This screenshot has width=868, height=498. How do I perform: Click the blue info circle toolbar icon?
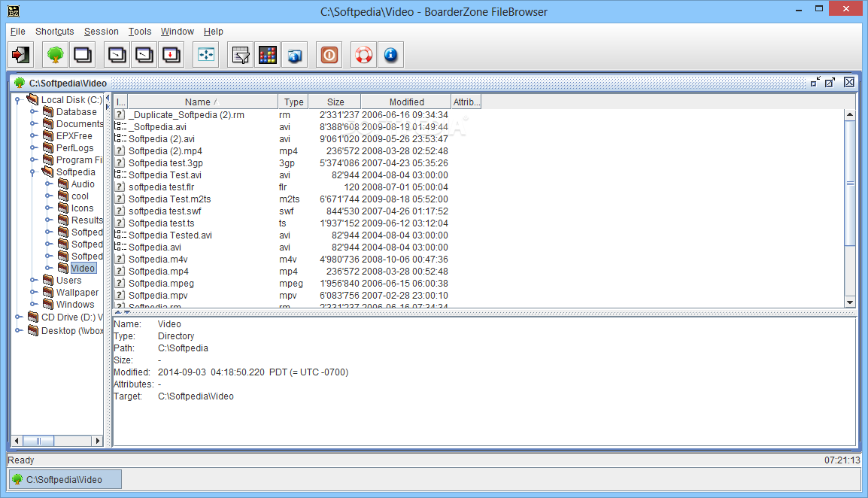point(391,55)
